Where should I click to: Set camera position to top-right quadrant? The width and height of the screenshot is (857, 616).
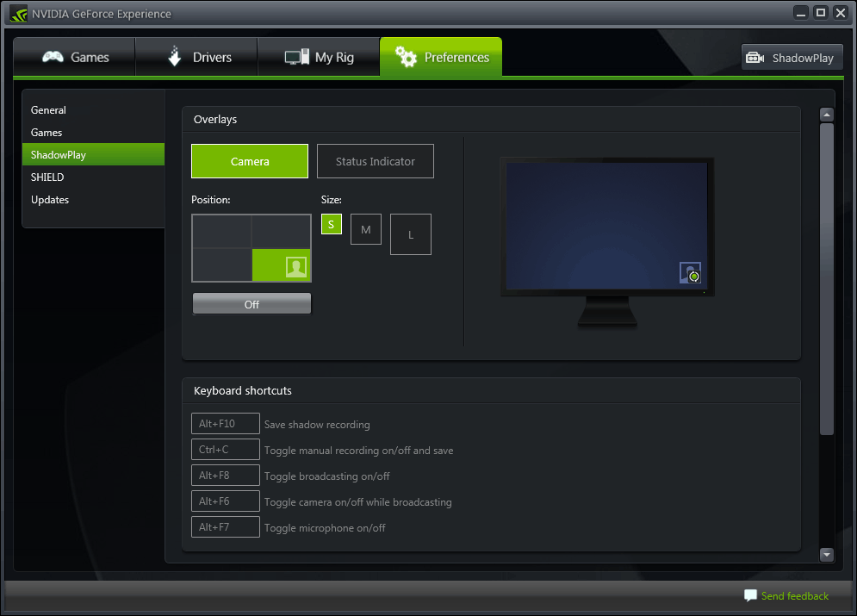coord(281,232)
